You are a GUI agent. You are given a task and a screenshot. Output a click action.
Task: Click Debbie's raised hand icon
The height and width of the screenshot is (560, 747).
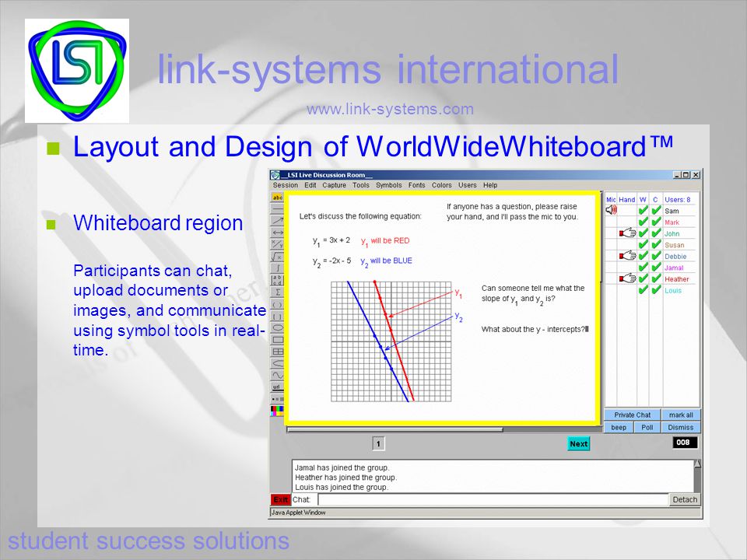coord(627,256)
